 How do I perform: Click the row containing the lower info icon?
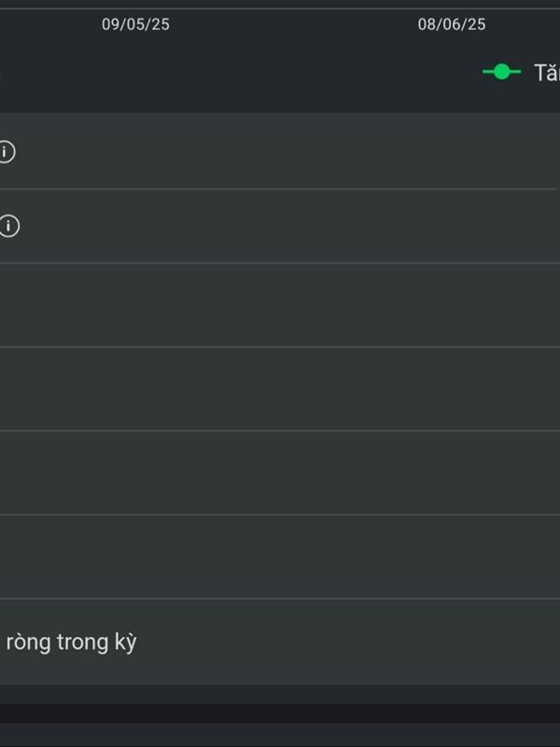coord(280,226)
